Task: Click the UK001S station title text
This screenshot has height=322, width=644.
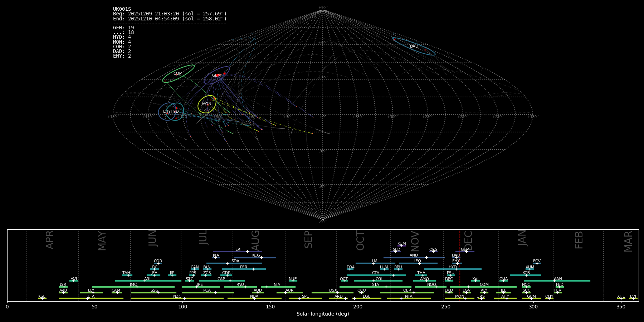Action: click(122, 9)
